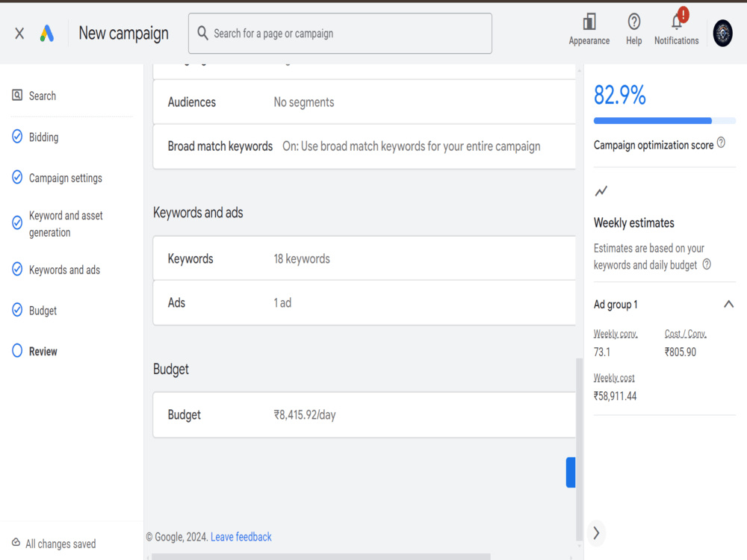Click the partially visible blue button
The image size is (747, 560).
pos(571,473)
